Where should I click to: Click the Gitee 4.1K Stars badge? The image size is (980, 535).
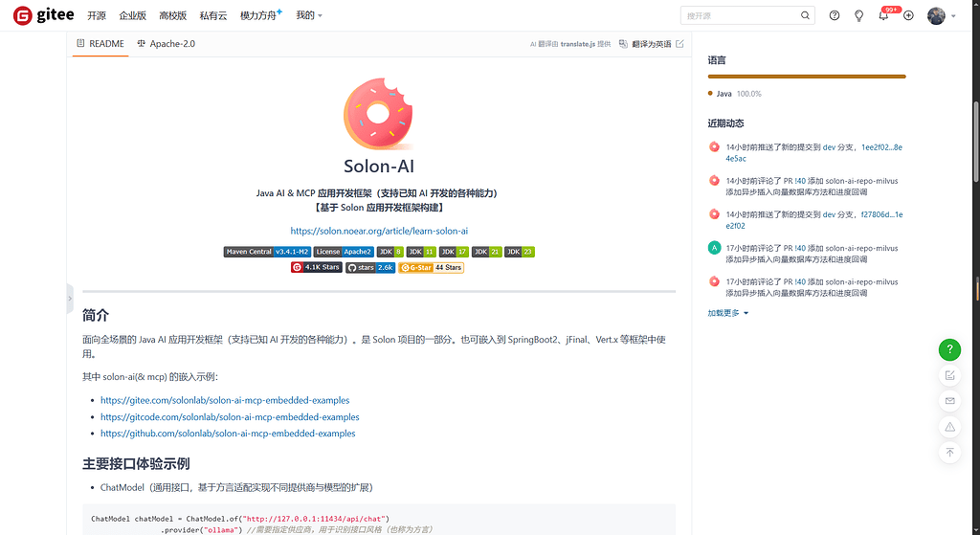click(316, 268)
